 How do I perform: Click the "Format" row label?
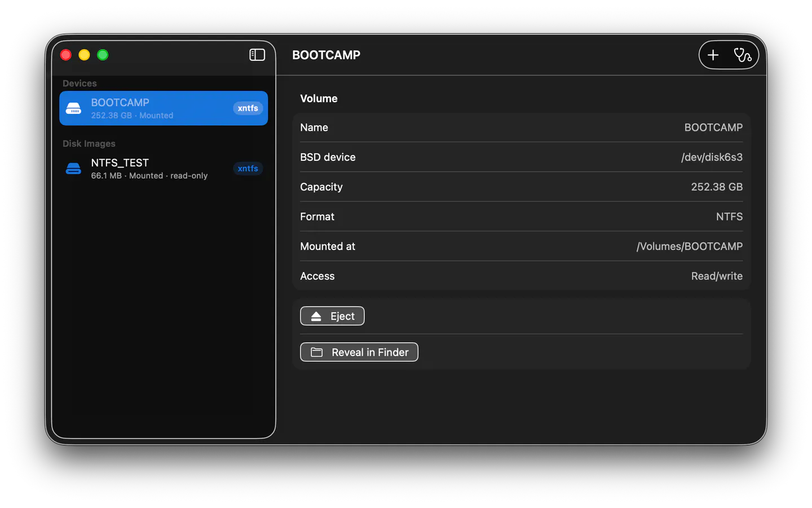tap(317, 217)
